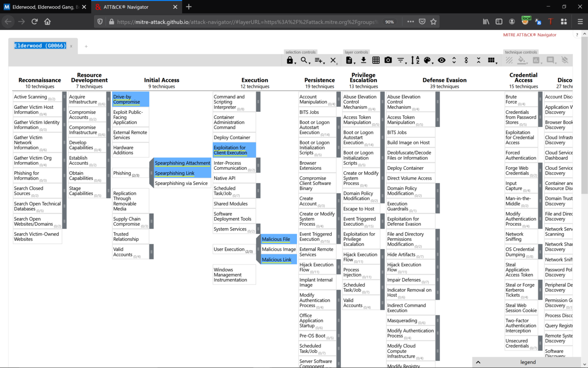Image resolution: width=588 pixels, height=368 pixels.
Task: Open a new browser tab
Action: pos(189,7)
